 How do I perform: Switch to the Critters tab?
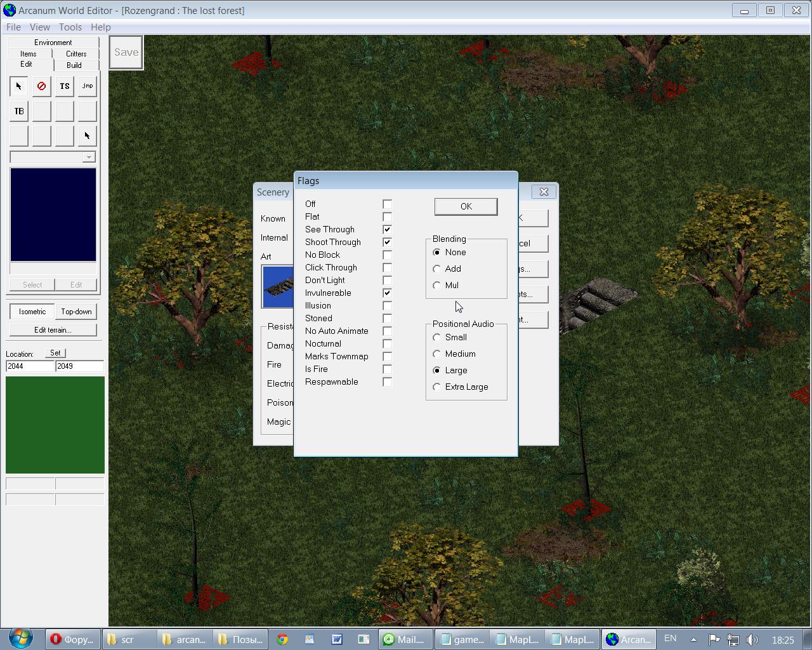click(76, 54)
